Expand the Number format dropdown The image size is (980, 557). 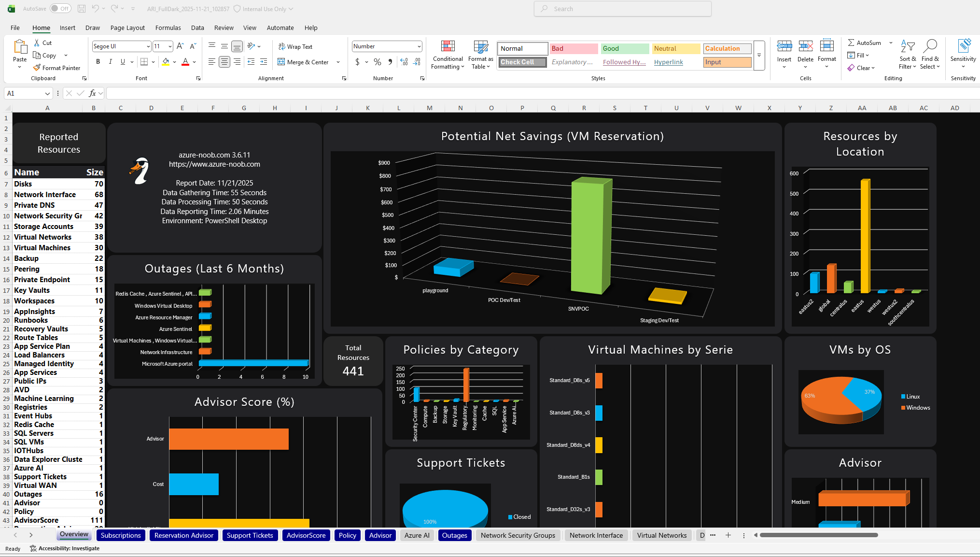point(418,46)
